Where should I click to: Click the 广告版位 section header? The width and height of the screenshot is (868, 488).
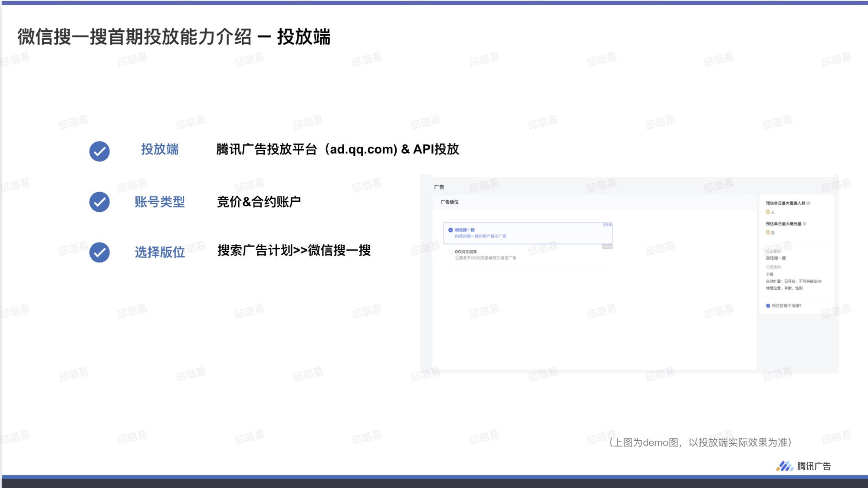click(449, 202)
